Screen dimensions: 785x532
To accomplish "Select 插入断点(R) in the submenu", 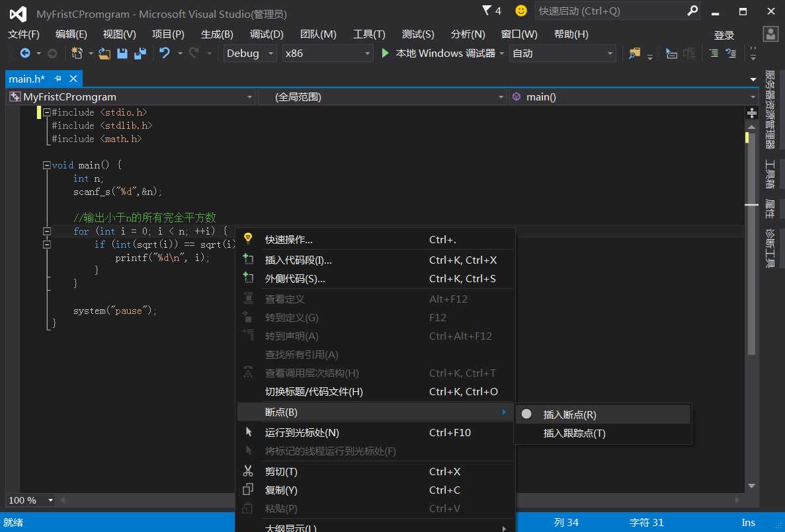I will click(569, 415).
